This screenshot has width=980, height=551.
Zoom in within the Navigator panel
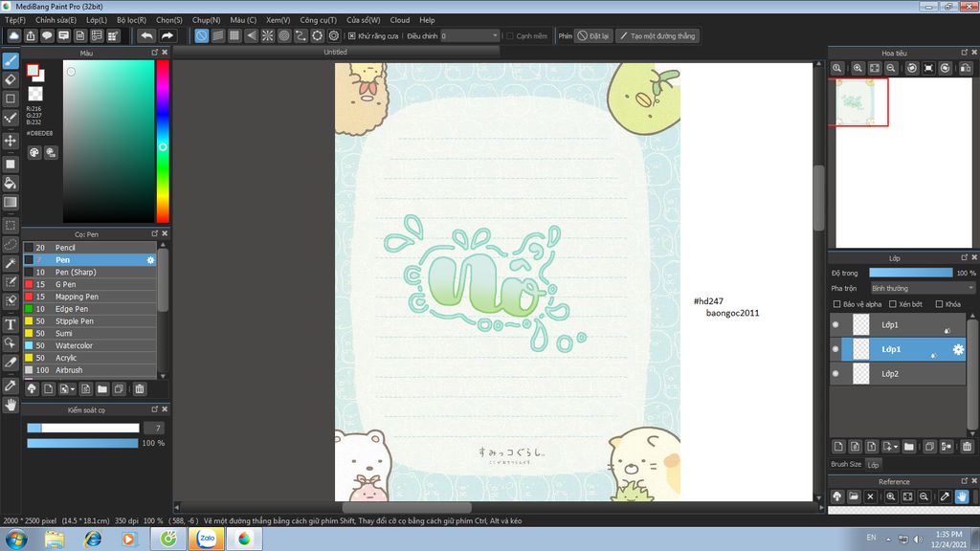(858, 68)
